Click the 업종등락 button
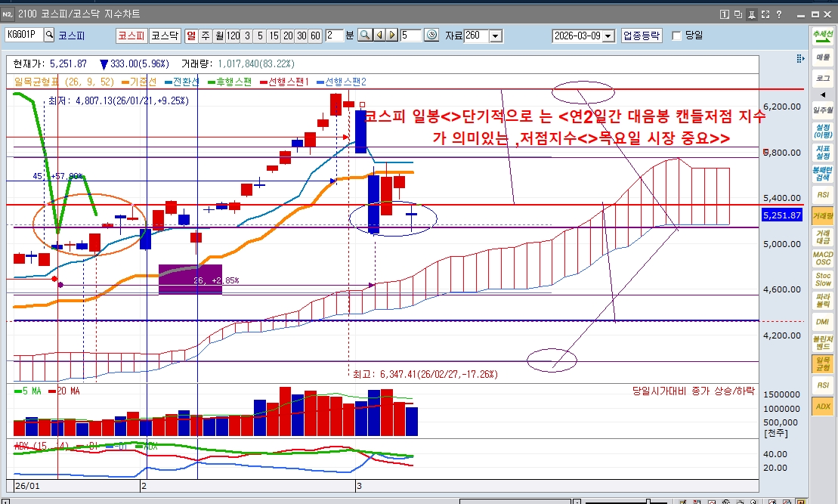 click(642, 35)
